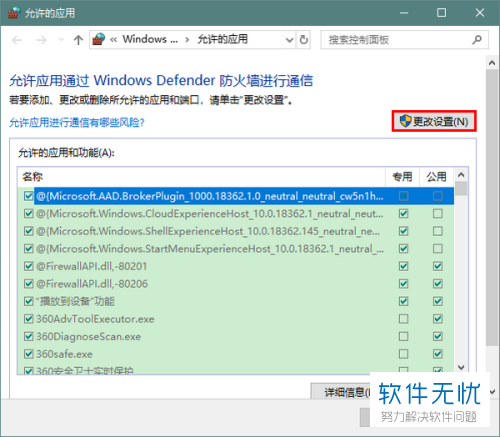Select the 360safe.exe row
The image size is (500, 437).
(236, 354)
